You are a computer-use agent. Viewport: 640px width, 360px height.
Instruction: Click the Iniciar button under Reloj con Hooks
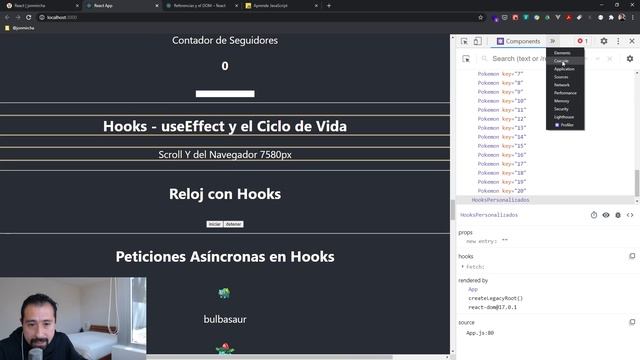coord(215,224)
